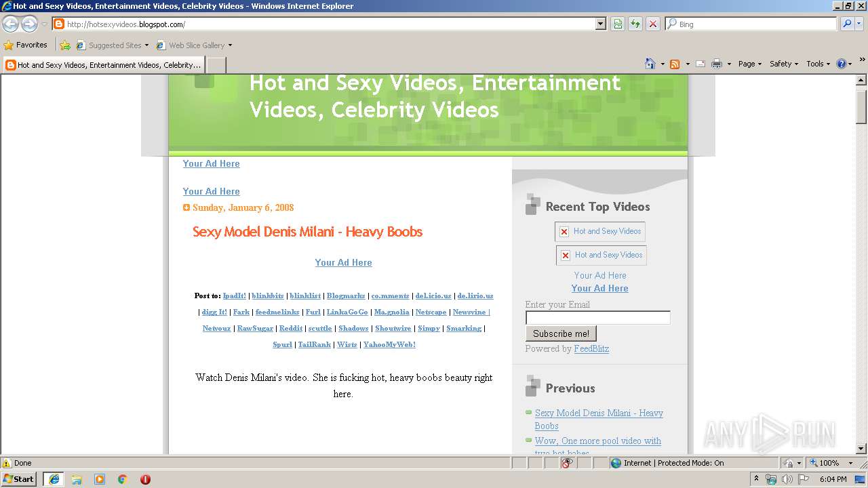Open the YahooMyWeb! link

coord(389,344)
